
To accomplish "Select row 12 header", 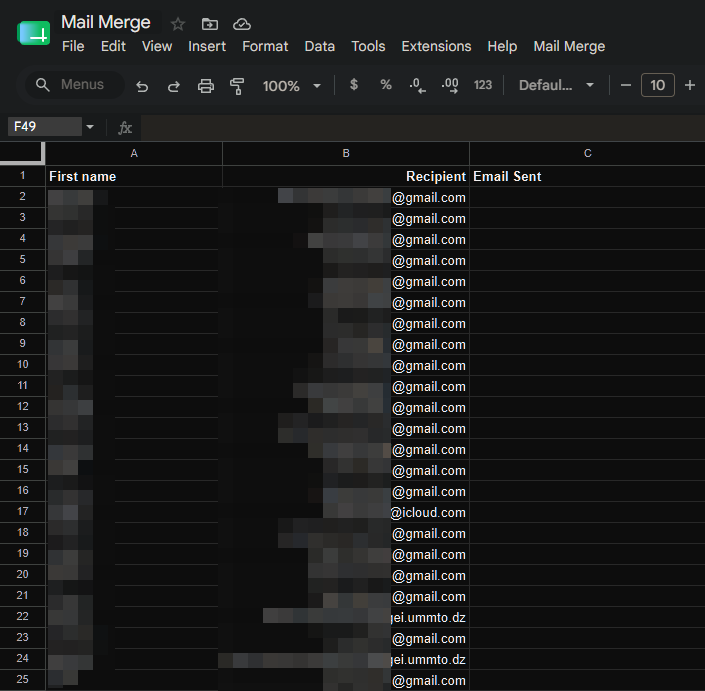I will point(22,406).
